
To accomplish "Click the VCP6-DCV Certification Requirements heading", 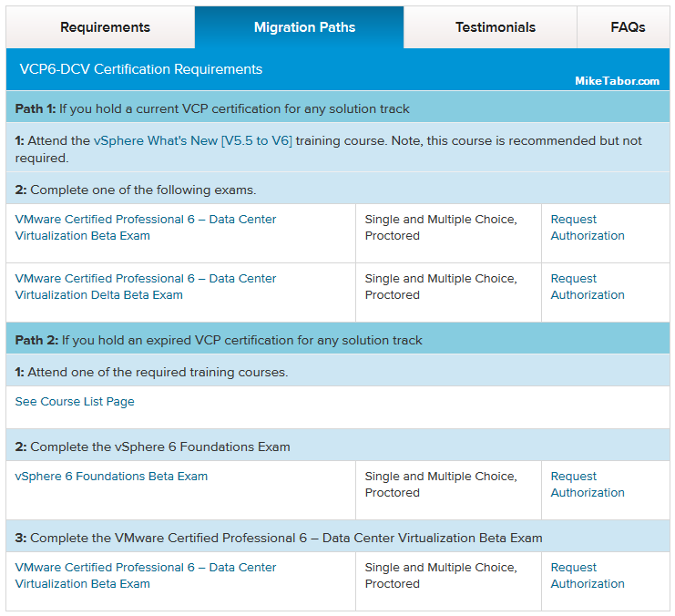I will [141, 69].
